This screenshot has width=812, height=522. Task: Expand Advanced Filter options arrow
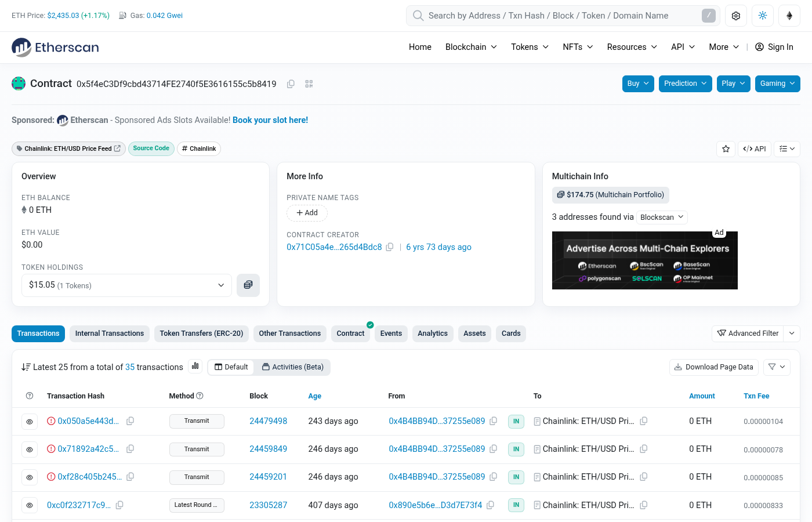(792, 333)
